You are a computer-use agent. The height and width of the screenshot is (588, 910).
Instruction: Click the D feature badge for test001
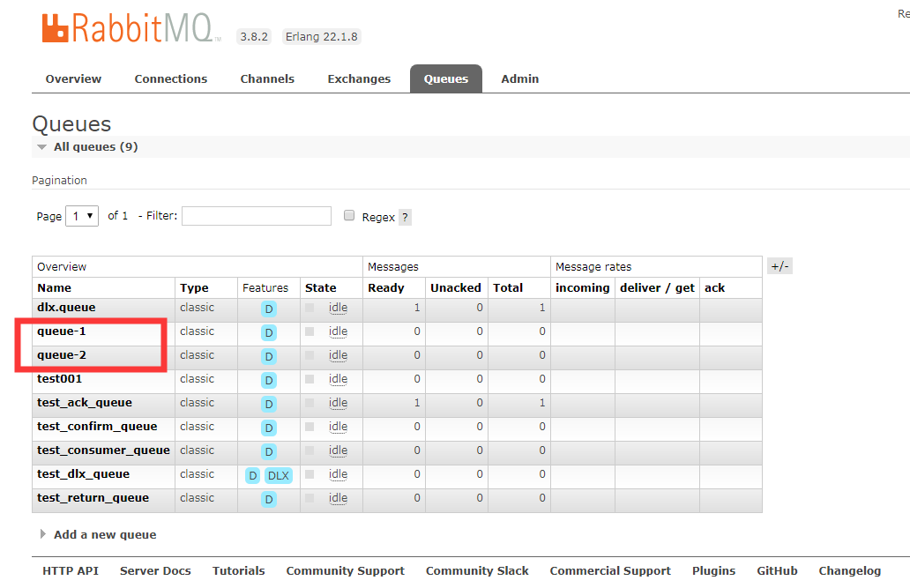(269, 380)
